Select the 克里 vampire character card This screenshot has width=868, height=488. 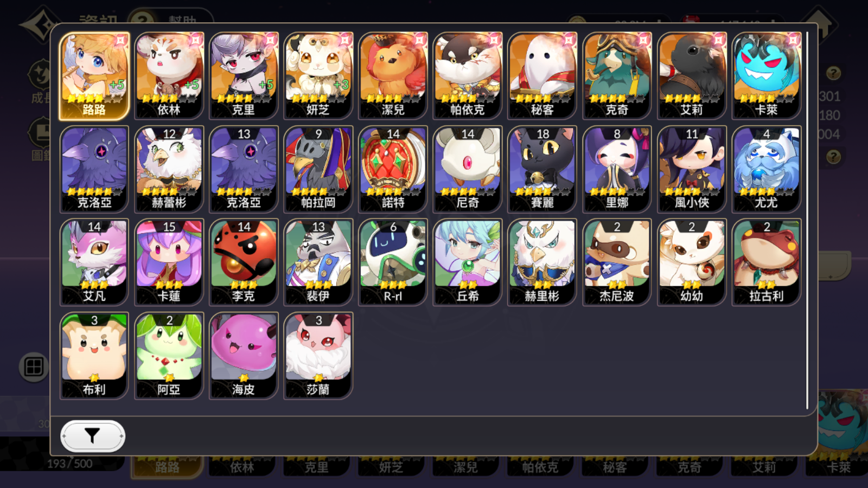(x=244, y=76)
